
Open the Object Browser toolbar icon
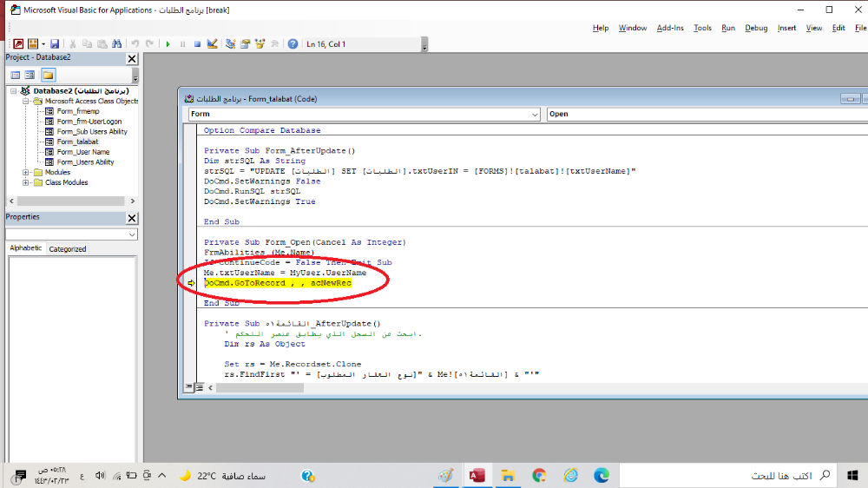tap(260, 43)
